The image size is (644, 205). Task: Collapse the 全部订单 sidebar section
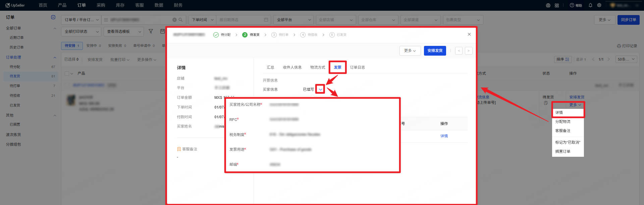tap(55, 28)
